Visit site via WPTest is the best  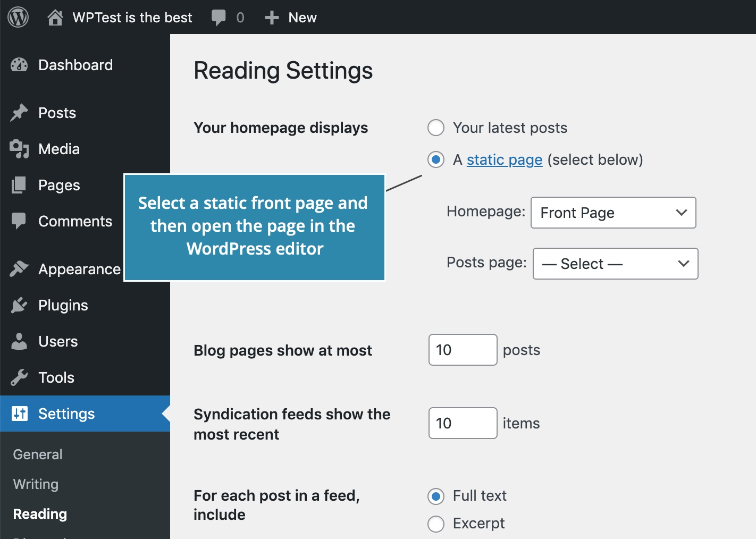[132, 18]
